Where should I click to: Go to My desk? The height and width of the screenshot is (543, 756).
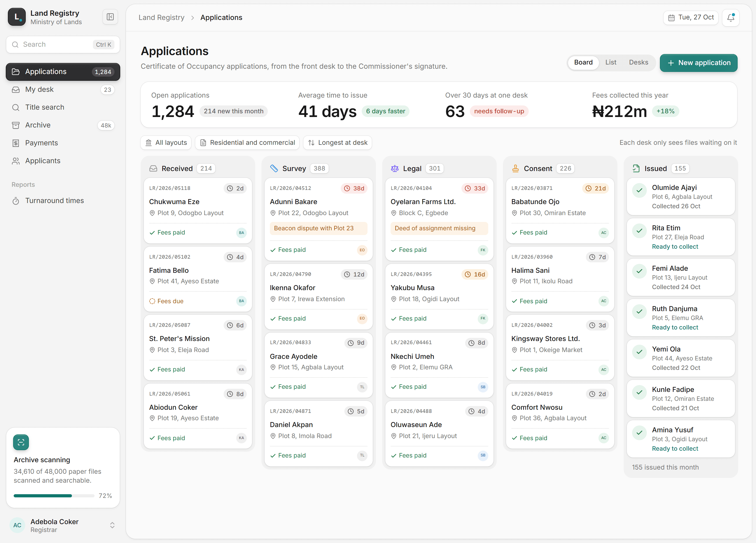coord(63,90)
